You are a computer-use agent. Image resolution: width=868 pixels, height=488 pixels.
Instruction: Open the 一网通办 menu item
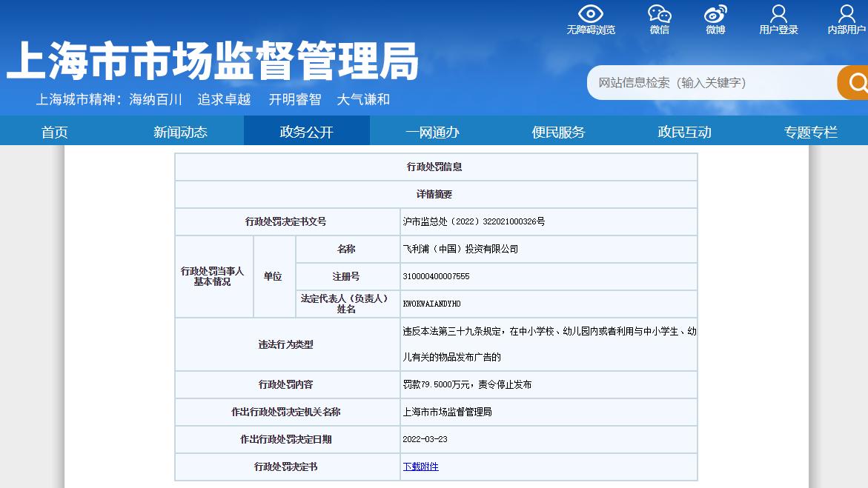point(432,131)
